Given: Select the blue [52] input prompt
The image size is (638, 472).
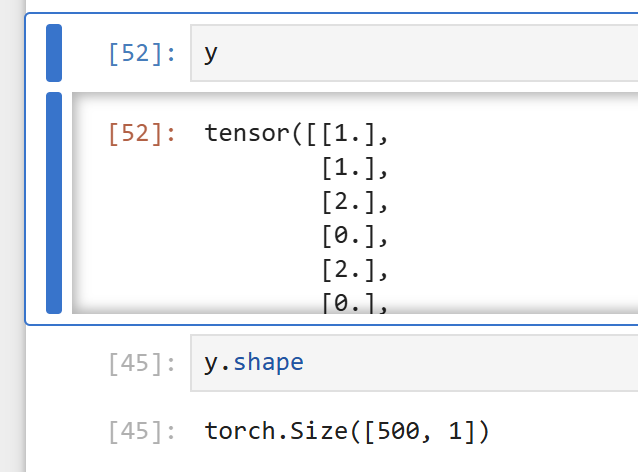Looking at the screenshot, I should [x=142, y=53].
